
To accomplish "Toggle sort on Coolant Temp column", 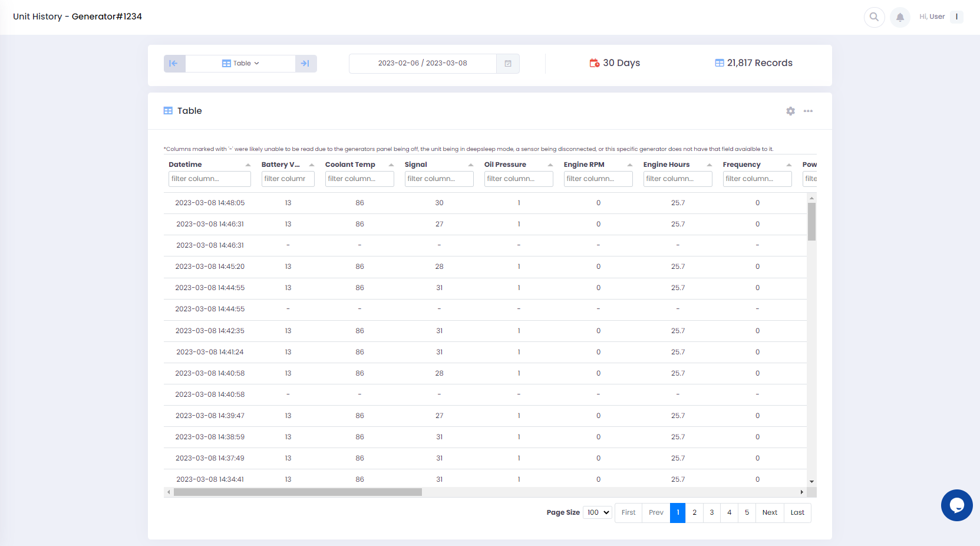I will pyautogui.click(x=391, y=165).
